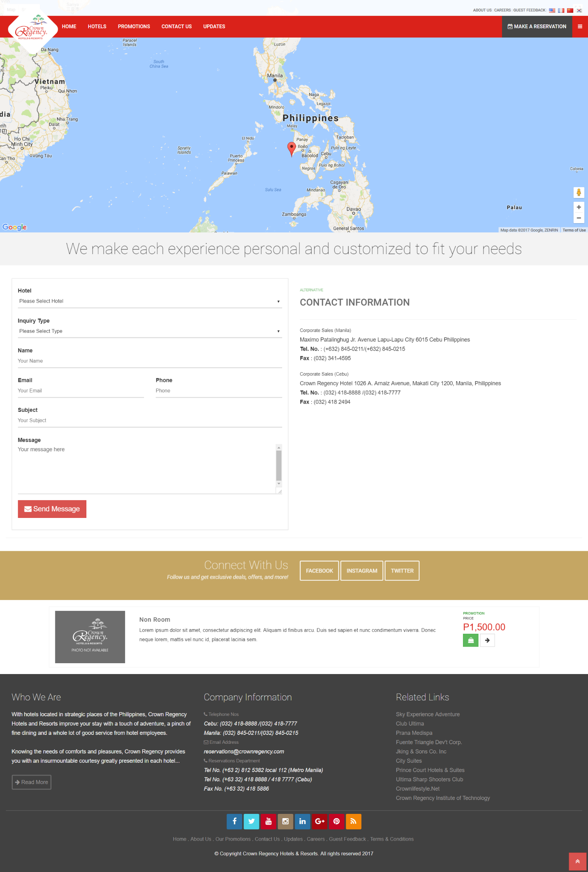Click the map Street View pegman

point(579,193)
